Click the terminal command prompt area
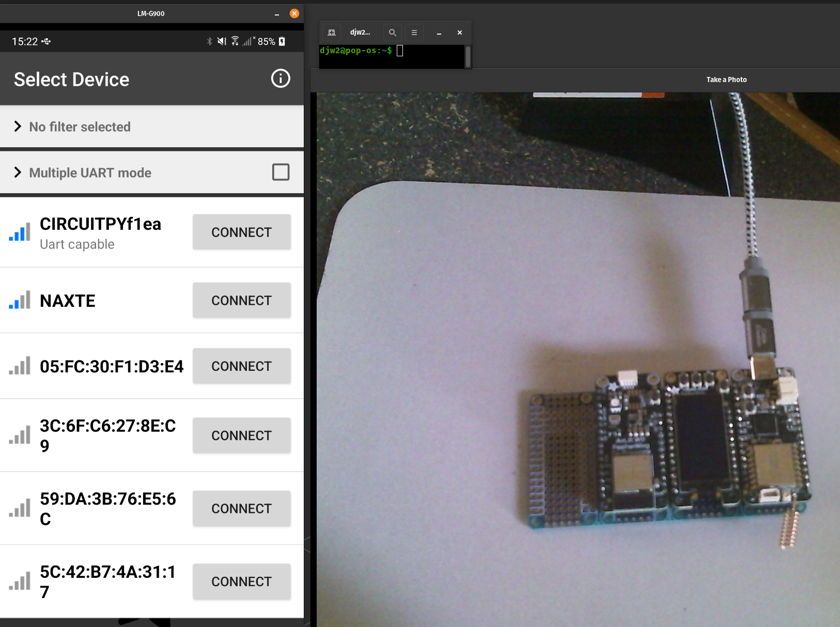The height and width of the screenshot is (627, 840). [x=392, y=56]
